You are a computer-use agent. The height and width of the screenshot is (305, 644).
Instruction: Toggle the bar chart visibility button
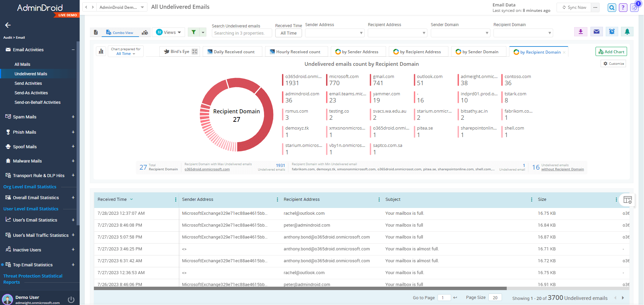pos(101,52)
